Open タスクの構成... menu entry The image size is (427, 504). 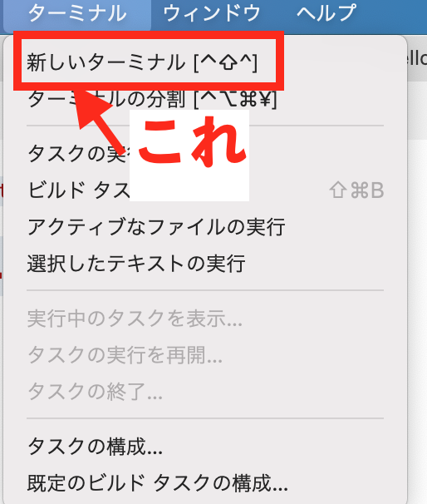(x=205, y=447)
